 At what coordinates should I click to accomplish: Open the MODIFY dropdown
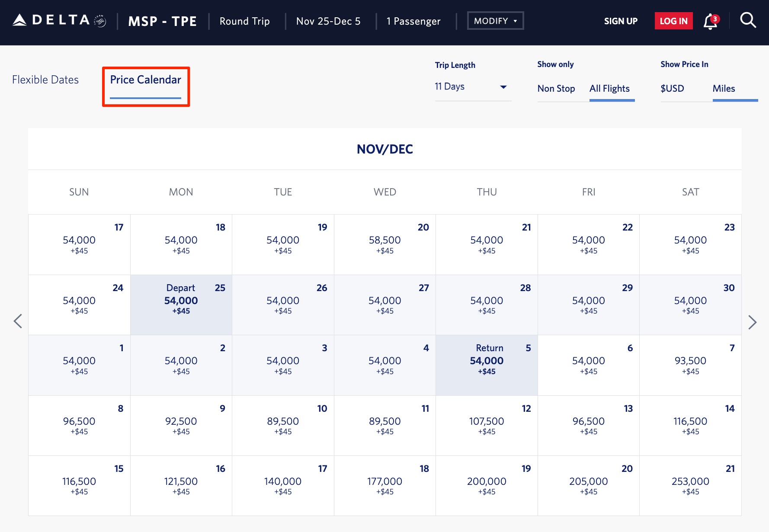coord(495,20)
